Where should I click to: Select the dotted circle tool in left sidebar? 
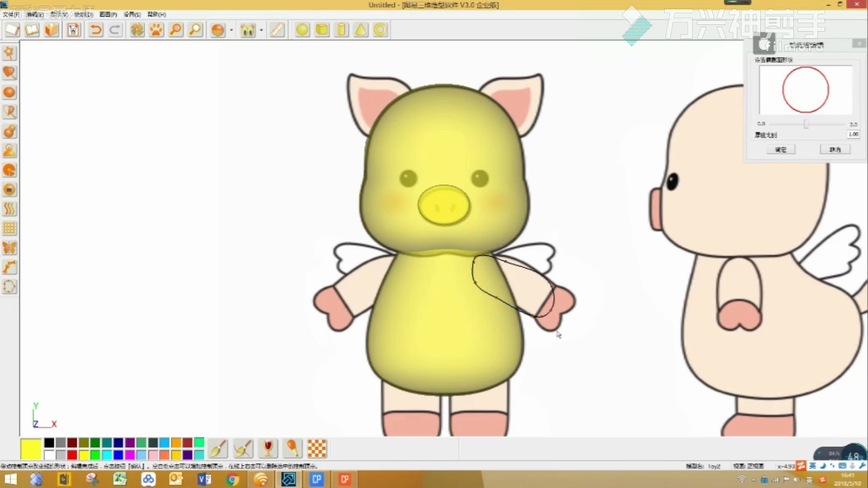[9, 286]
